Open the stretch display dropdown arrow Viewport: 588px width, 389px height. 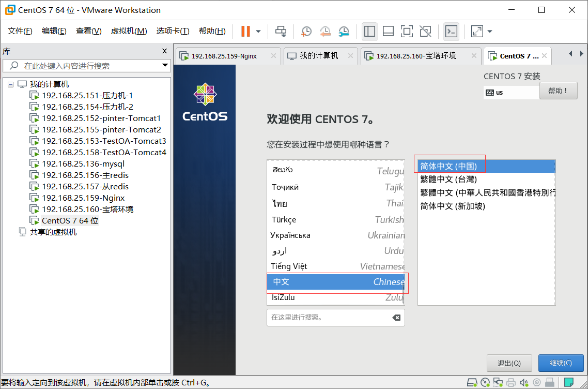(489, 31)
